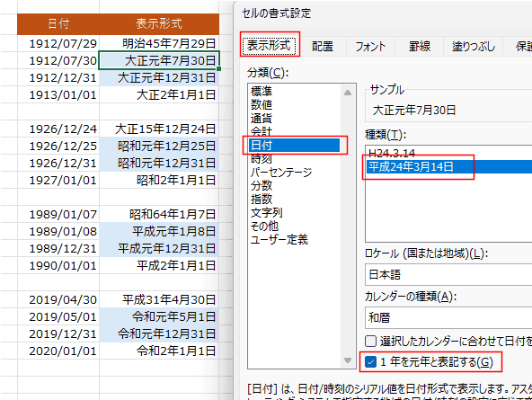Open the カレンダーの種類 dropdown showing 和暦
532x400 pixels.
pos(448,317)
